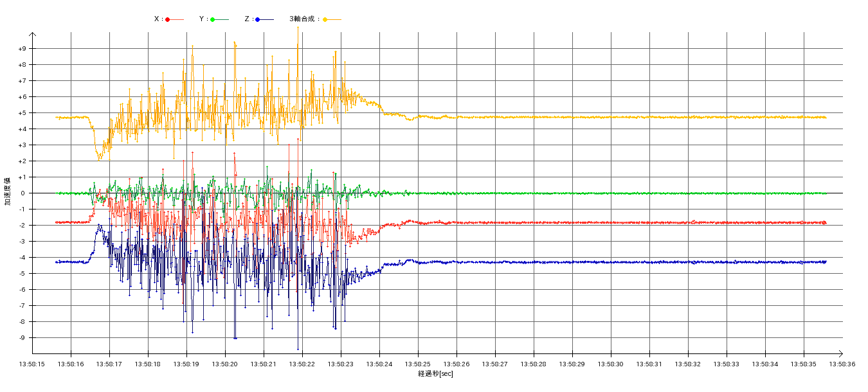Click the right arrow ending the time axis
Viewport: 868px width, 392px height.
pyautogui.click(x=840, y=353)
